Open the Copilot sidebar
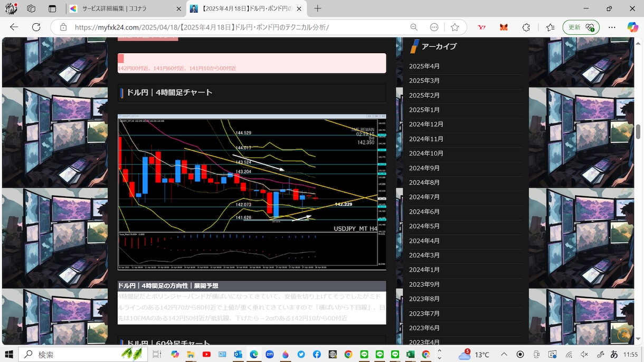Screen dimensions: 644x362 (x=632, y=27)
